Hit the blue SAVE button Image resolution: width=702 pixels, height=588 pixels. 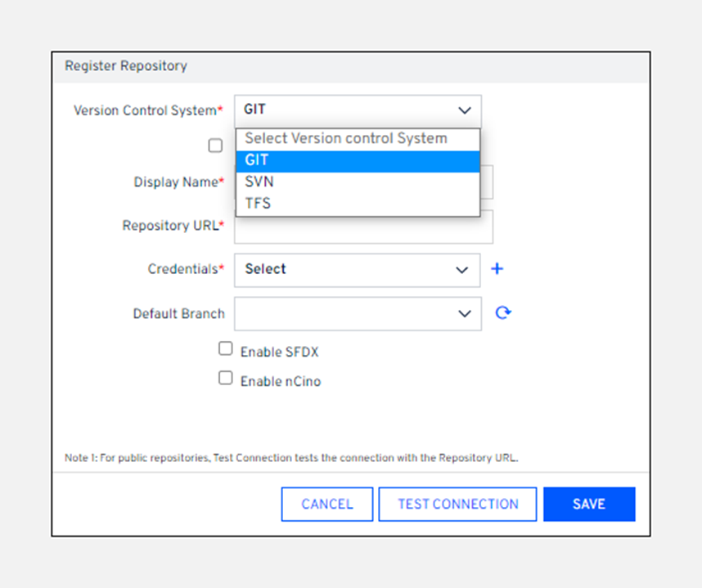tap(588, 504)
